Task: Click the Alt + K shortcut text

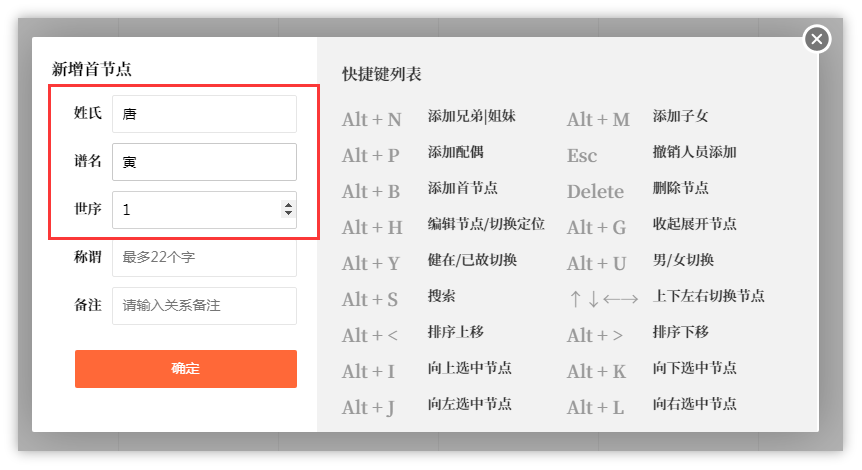Action: [596, 371]
